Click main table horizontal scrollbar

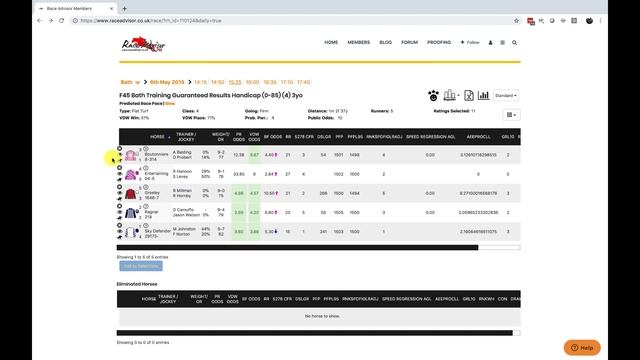coord(297,247)
